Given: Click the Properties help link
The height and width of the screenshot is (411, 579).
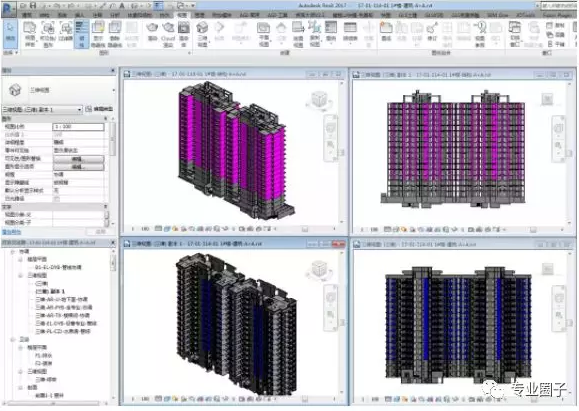Looking at the screenshot, I should pyautogui.click(x=12, y=232).
